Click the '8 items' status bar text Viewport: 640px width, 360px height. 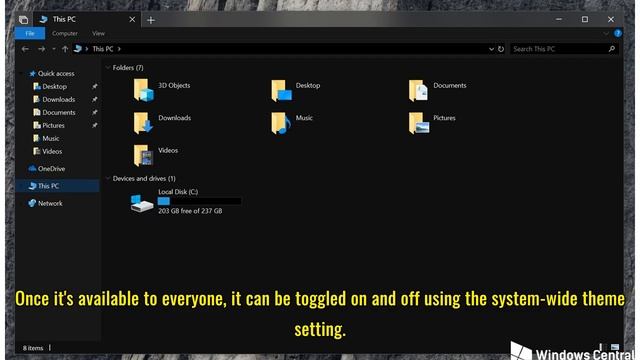coord(33,348)
